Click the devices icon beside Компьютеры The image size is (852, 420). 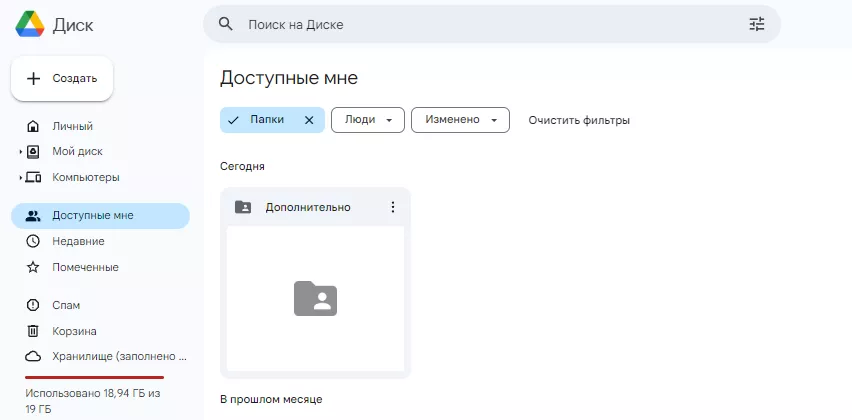33,178
